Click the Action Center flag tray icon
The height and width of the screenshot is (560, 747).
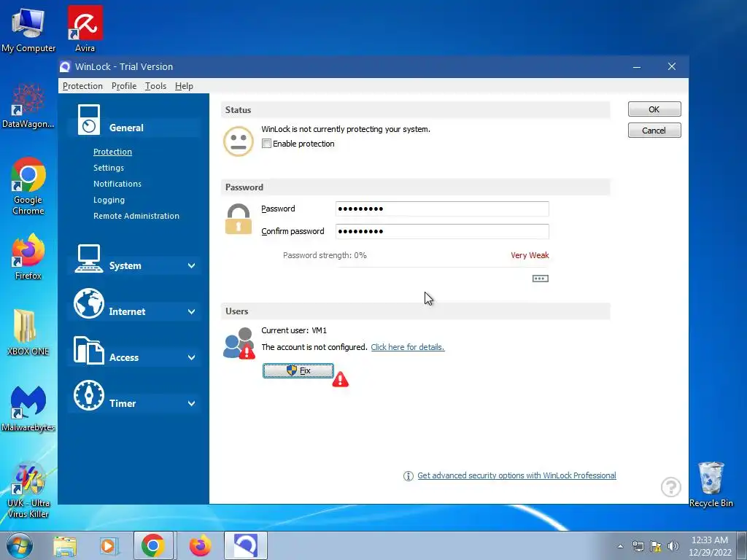coord(656,546)
